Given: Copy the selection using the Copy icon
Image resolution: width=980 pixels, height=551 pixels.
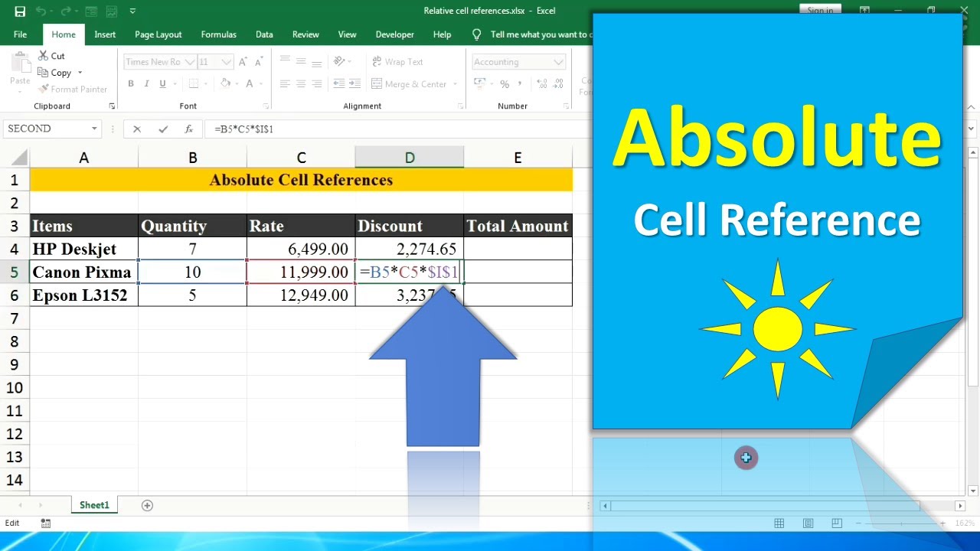Looking at the screenshot, I should pyautogui.click(x=44, y=73).
